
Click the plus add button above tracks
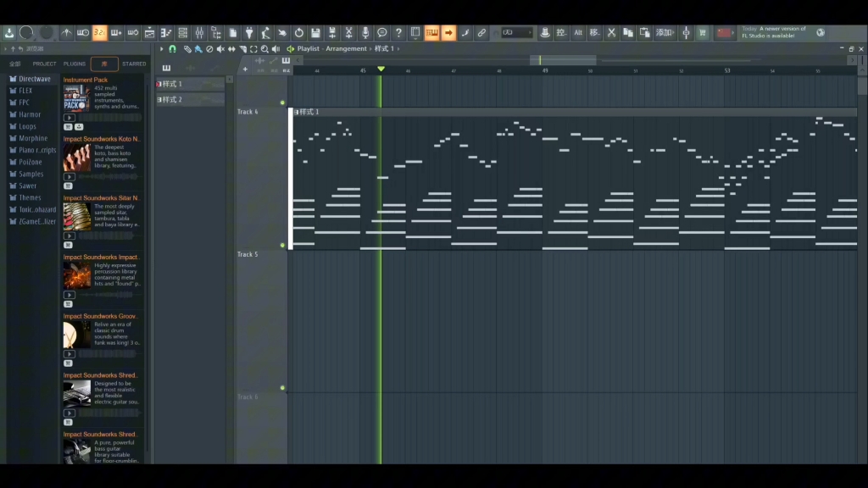245,69
